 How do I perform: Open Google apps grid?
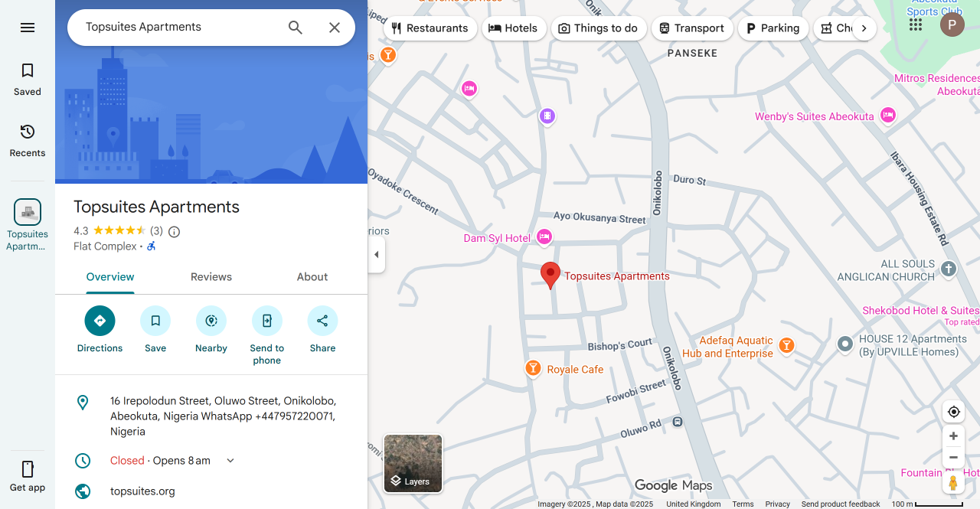[x=916, y=25]
